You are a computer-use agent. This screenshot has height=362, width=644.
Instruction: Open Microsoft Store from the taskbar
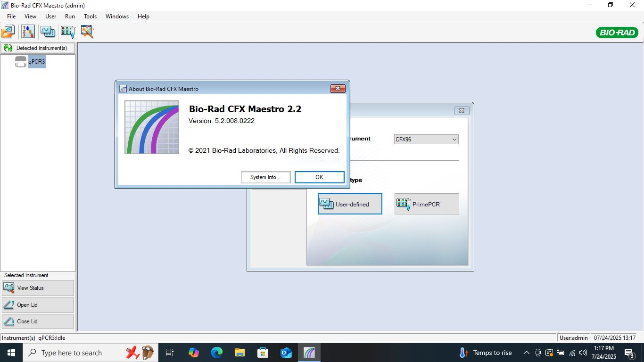pos(263,353)
